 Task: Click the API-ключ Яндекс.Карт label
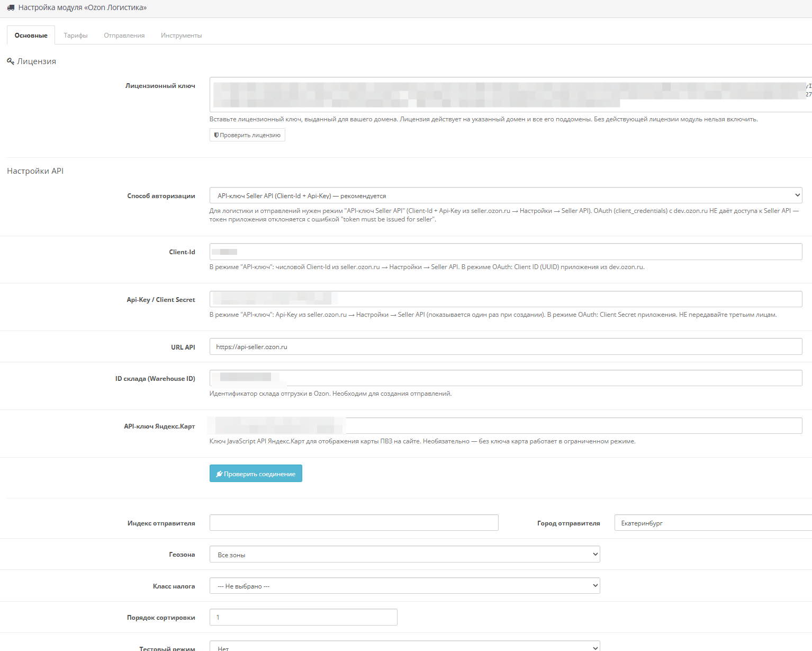click(159, 426)
